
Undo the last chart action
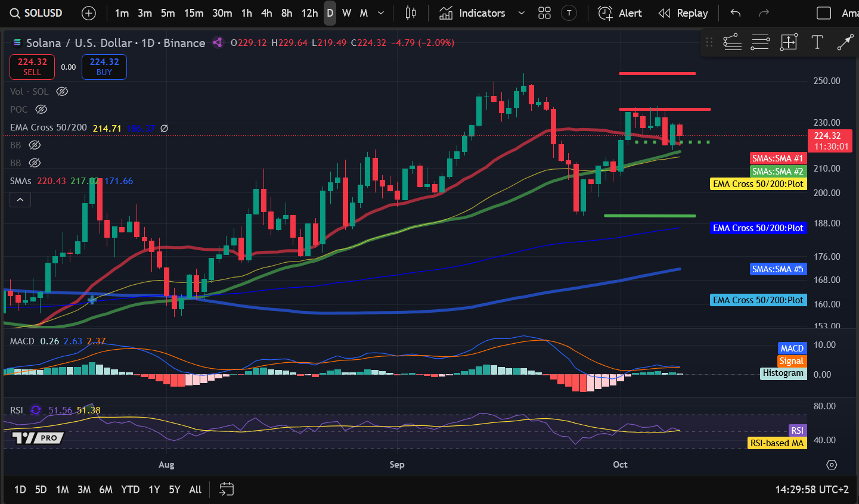[x=736, y=13]
